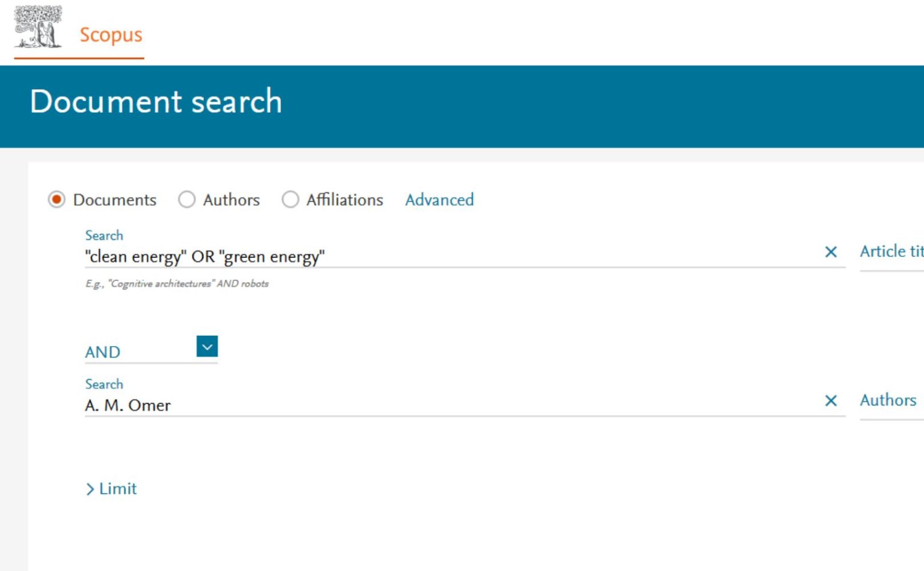
Task: Switch to Advanced search
Action: (x=439, y=200)
